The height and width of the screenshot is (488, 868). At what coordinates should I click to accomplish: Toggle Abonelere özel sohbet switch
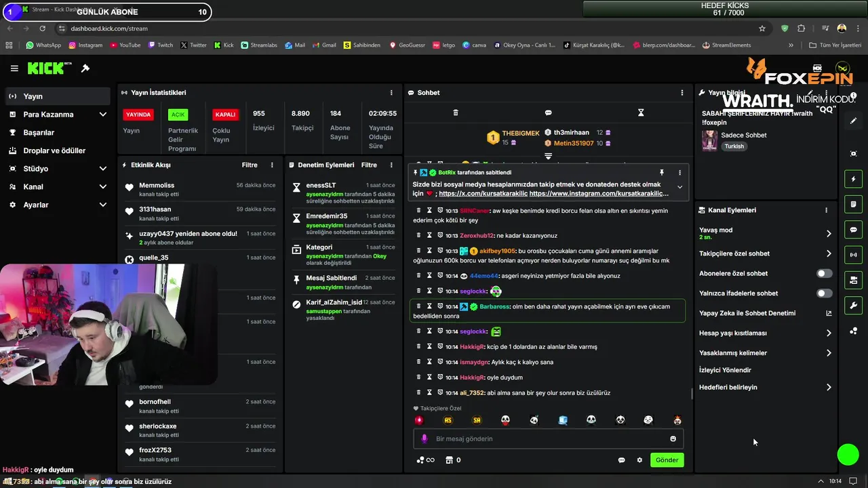(x=824, y=273)
